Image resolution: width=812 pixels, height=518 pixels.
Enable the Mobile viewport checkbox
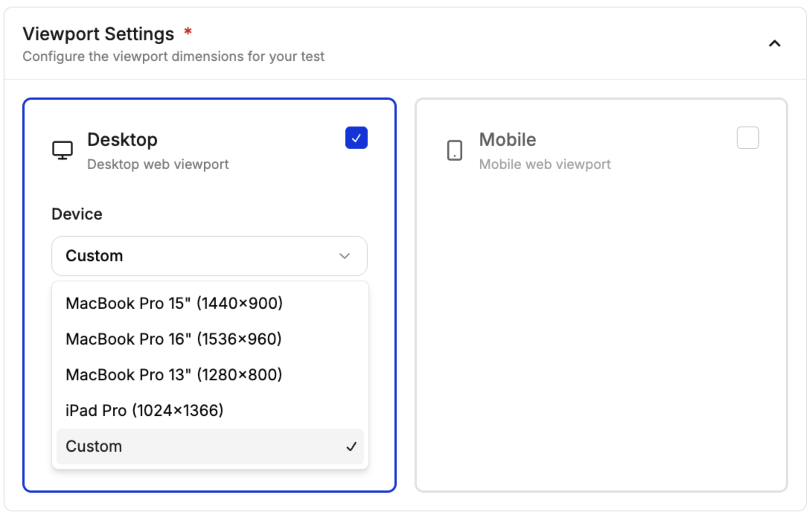[748, 138]
